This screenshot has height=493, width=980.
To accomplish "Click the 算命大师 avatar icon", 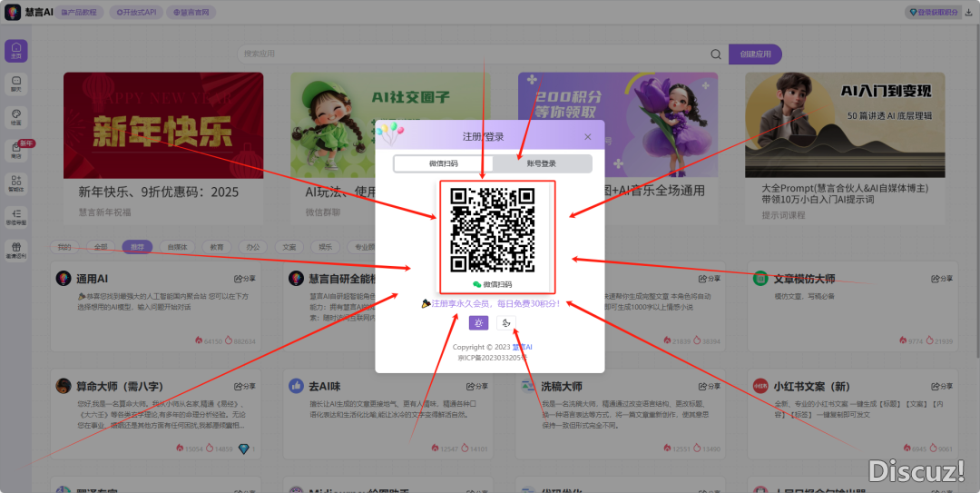I will click(x=64, y=386).
